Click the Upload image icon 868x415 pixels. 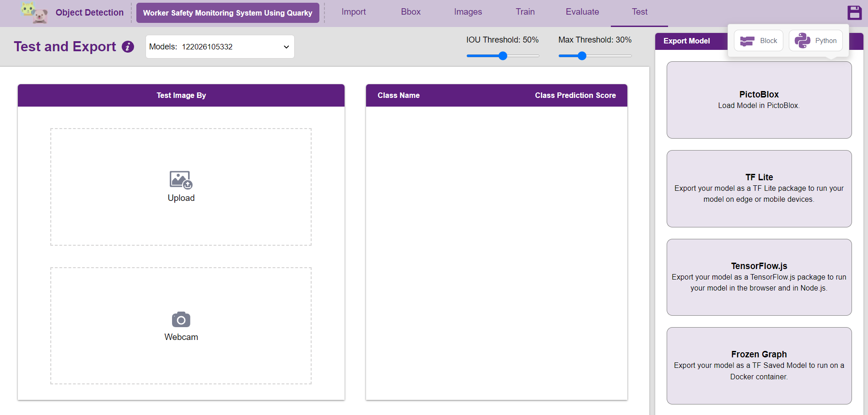(181, 180)
